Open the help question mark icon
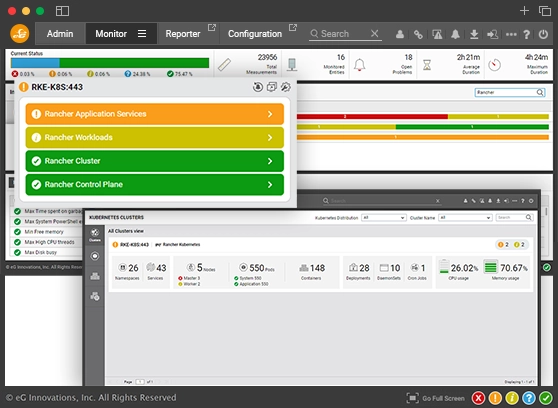Viewport: 558px width, 408px height. (527, 34)
